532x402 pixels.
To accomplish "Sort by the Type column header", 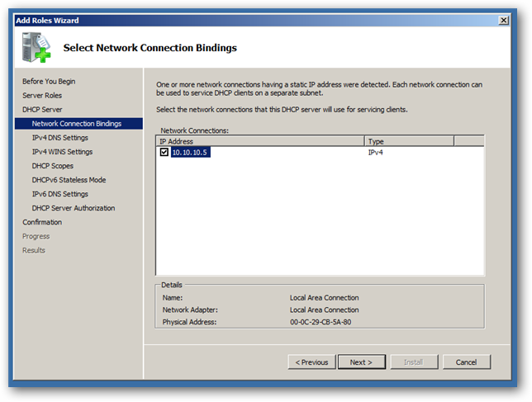I will click(x=409, y=141).
